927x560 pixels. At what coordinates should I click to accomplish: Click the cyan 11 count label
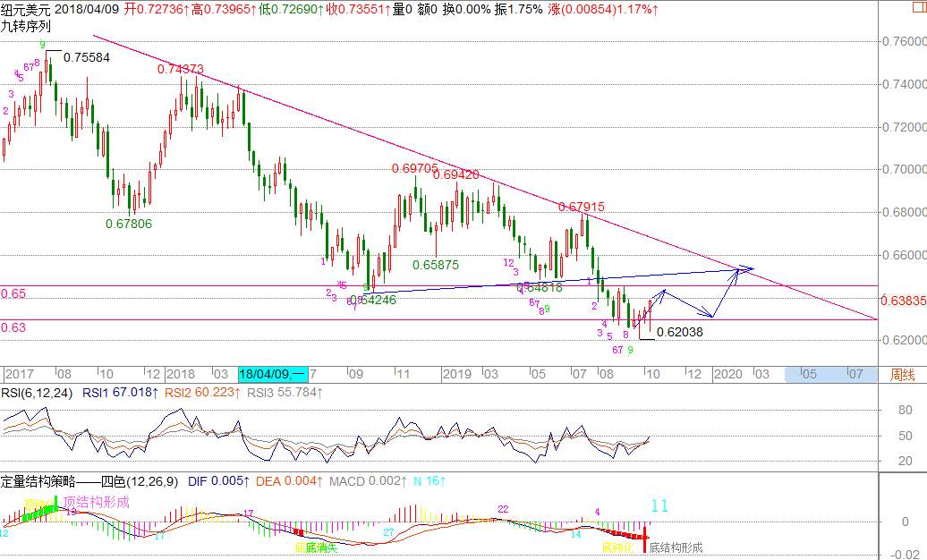(659, 506)
